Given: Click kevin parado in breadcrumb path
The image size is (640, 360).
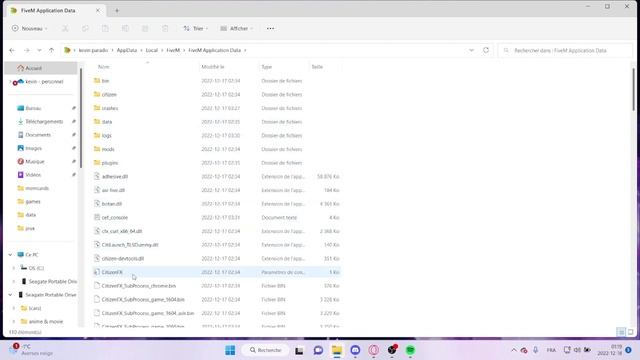Looking at the screenshot, I should pyautogui.click(x=93, y=50).
